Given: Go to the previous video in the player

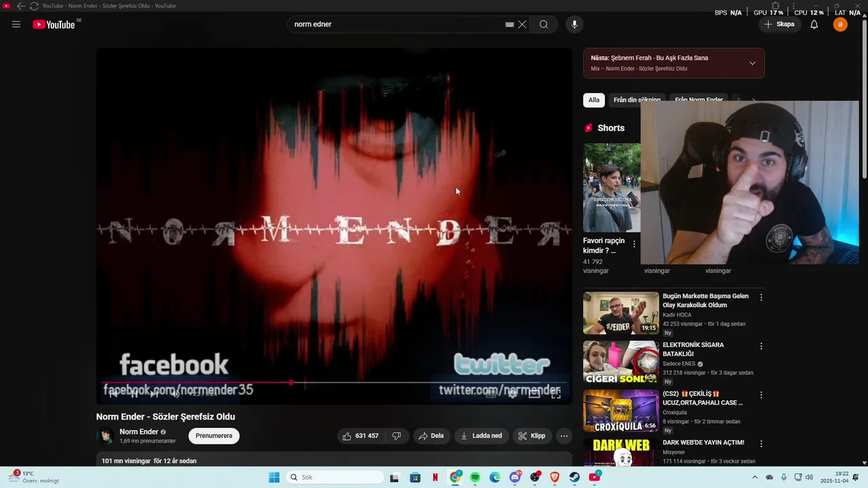Looking at the screenshot, I should pyautogui.click(x=113, y=394).
